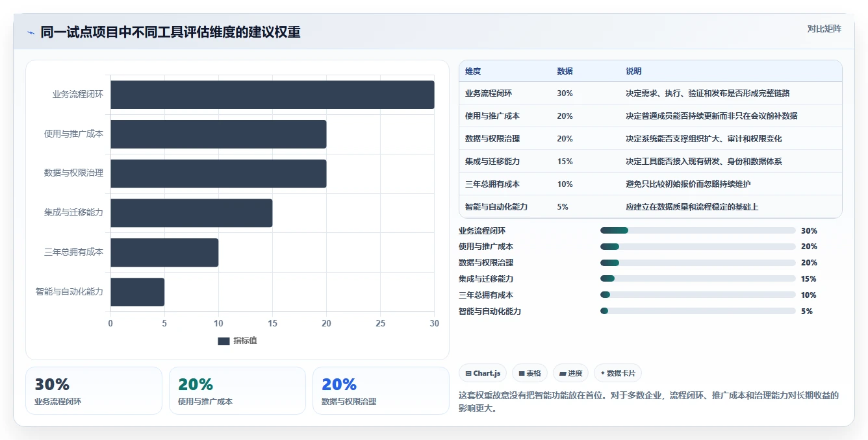Click the 30% value in the table
Screen dimensions: 868x440
click(x=565, y=93)
